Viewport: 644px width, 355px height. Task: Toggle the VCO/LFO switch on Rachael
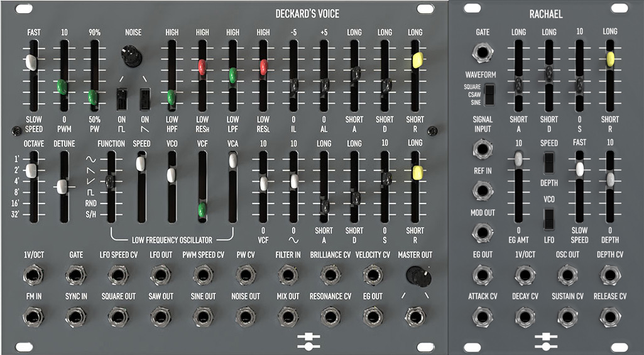(x=548, y=218)
